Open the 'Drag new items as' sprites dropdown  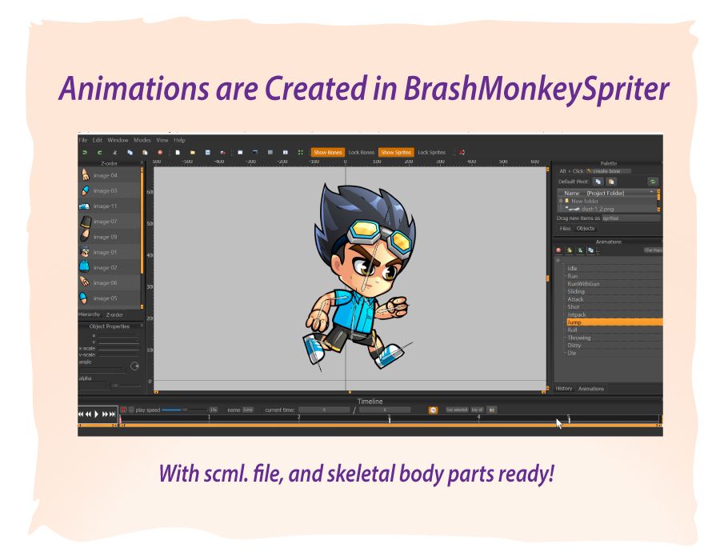[631, 218]
